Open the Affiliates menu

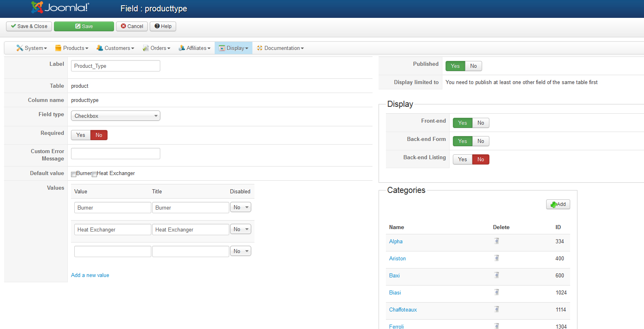click(x=195, y=48)
